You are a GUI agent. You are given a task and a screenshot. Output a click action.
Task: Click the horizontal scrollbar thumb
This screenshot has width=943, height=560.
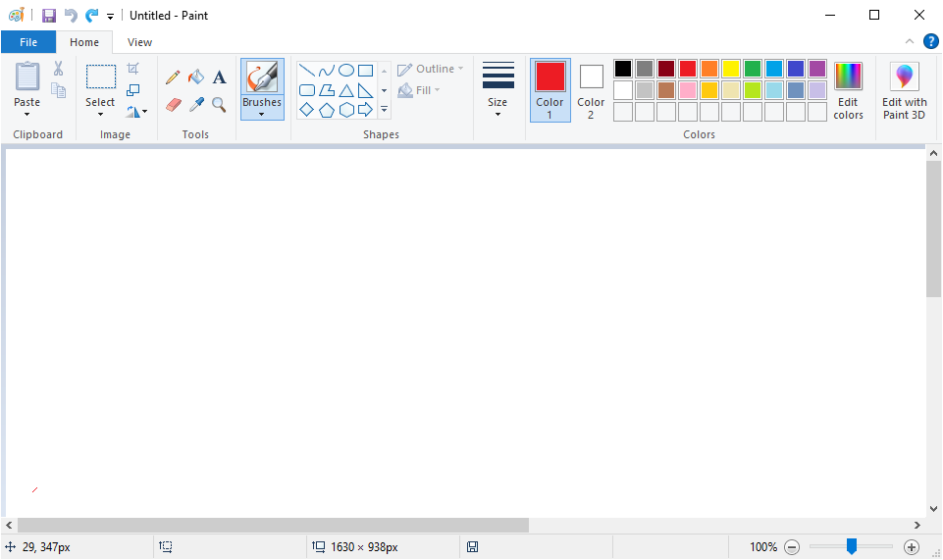[273, 525]
